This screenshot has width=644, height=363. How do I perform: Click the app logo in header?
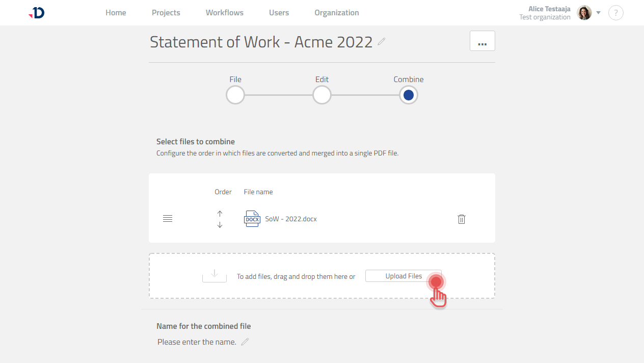point(37,13)
